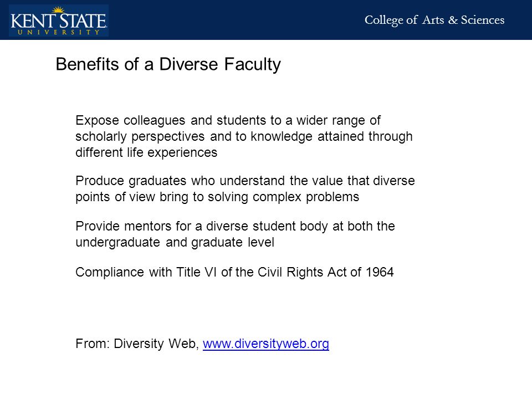Click the ampersand in Arts & Sciences
Viewport: 532px width, 399px height.
[453, 20]
